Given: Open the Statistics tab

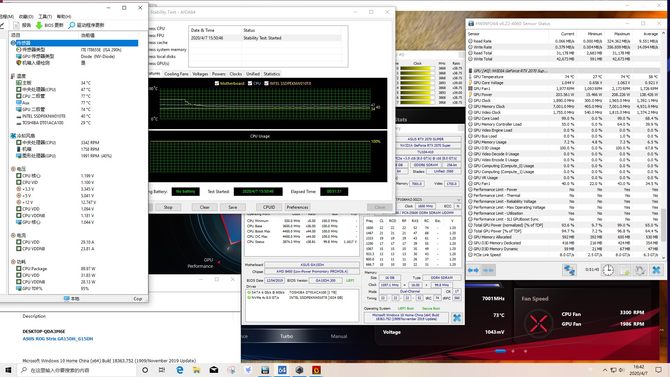Looking at the screenshot, I should pyautogui.click(x=272, y=74).
